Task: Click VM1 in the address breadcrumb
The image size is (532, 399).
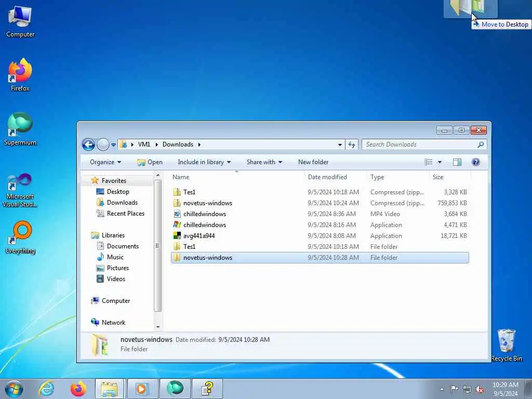Action: (144, 144)
